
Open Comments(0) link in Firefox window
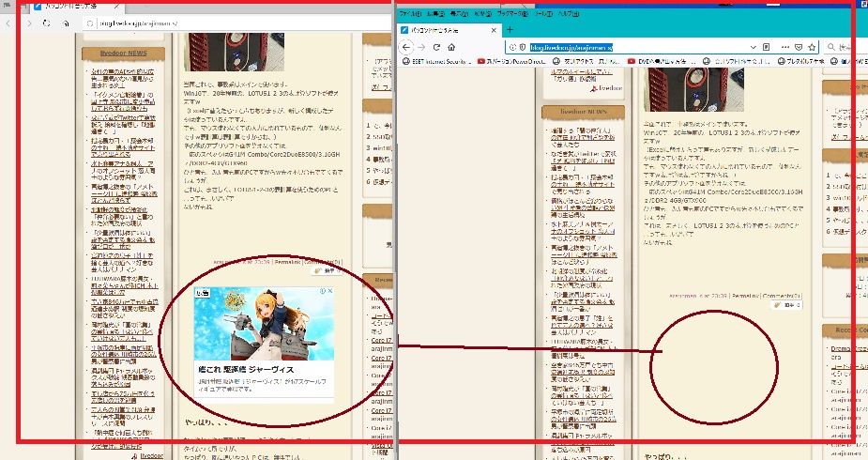(x=782, y=296)
